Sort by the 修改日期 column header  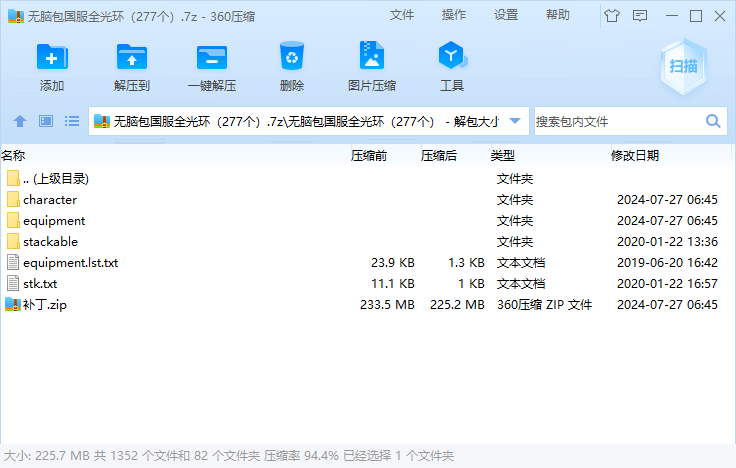point(635,155)
